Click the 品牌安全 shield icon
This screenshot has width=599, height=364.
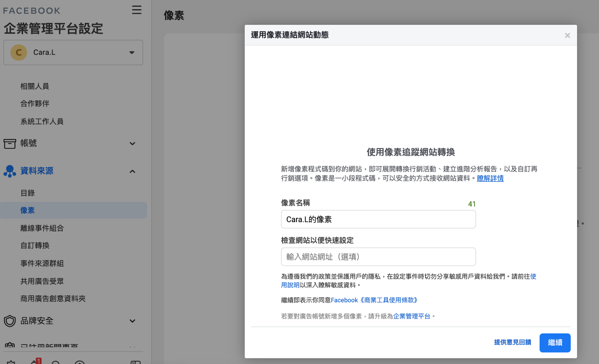click(10, 321)
